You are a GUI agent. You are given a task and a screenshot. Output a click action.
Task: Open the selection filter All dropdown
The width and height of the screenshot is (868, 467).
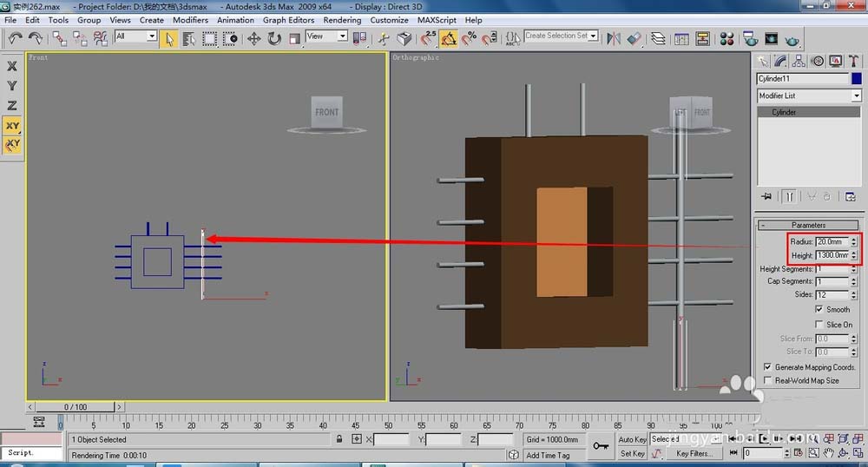tap(135, 36)
